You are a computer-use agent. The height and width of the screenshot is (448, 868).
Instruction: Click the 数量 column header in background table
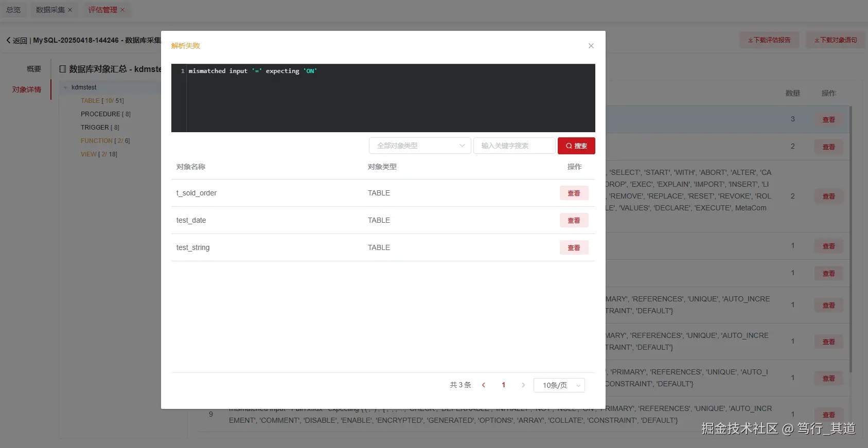(x=793, y=93)
